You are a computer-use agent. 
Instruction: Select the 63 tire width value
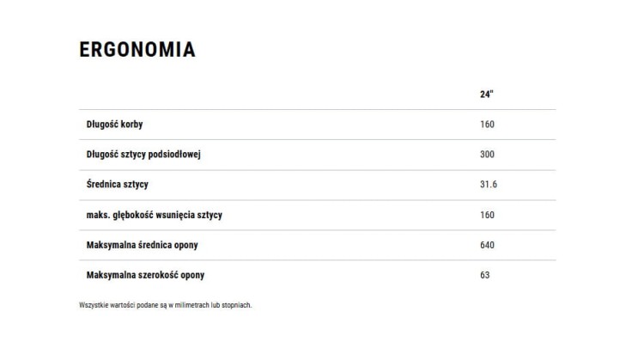tap(485, 275)
